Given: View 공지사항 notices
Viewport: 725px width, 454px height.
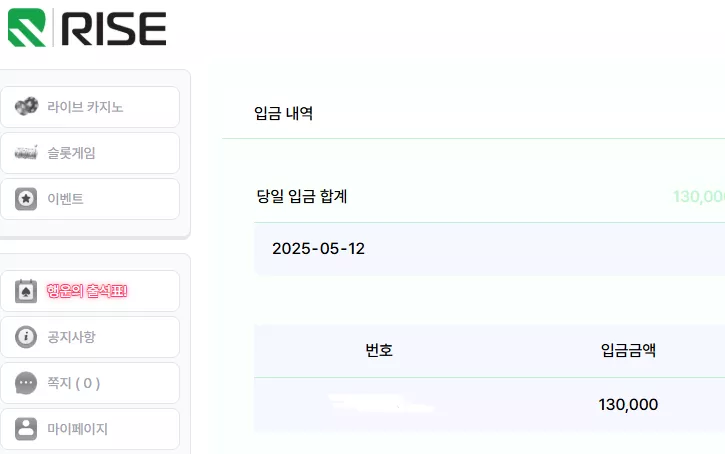Looking at the screenshot, I should [x=90, y=337].
